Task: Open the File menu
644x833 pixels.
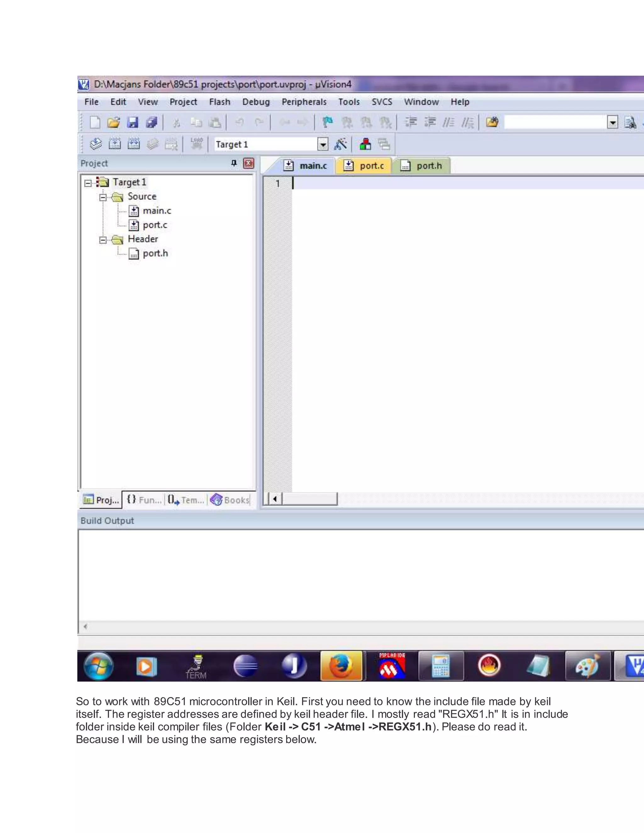Action: click(92, 102)
